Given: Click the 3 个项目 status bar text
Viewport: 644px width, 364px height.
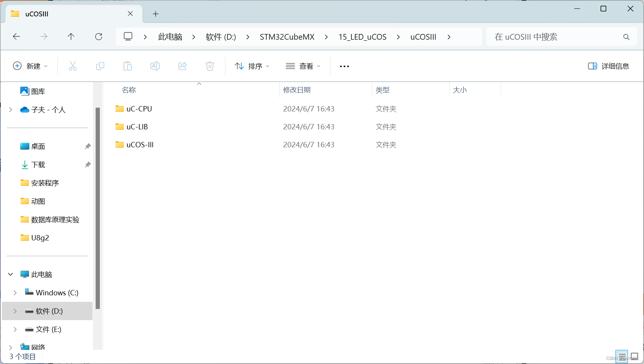Looking at the screenshot, I should click(22, 357).
